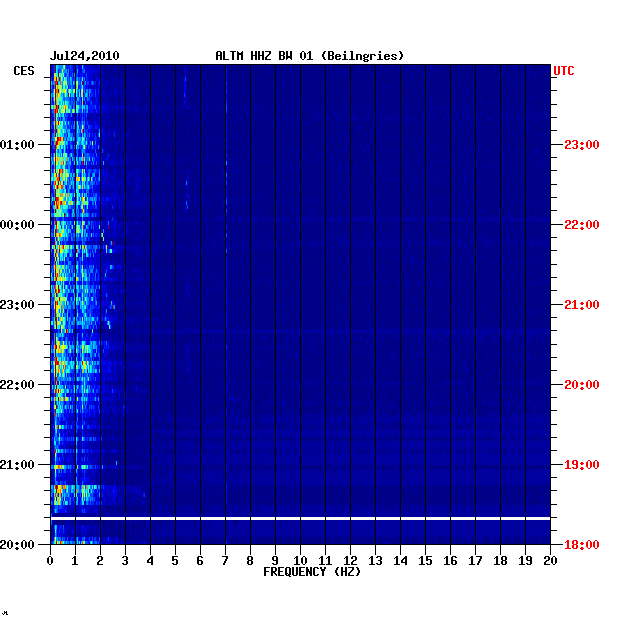Click the CES time zone label
The width and height of the screenshot is (630, 624).
pos(24,71)
